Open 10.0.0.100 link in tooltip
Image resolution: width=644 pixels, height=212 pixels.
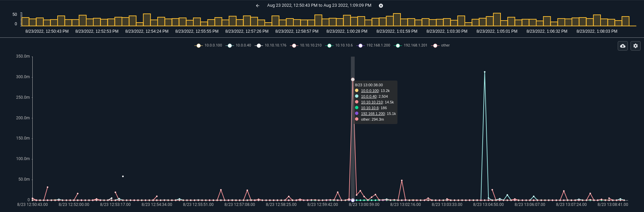[x=370, y=91]
